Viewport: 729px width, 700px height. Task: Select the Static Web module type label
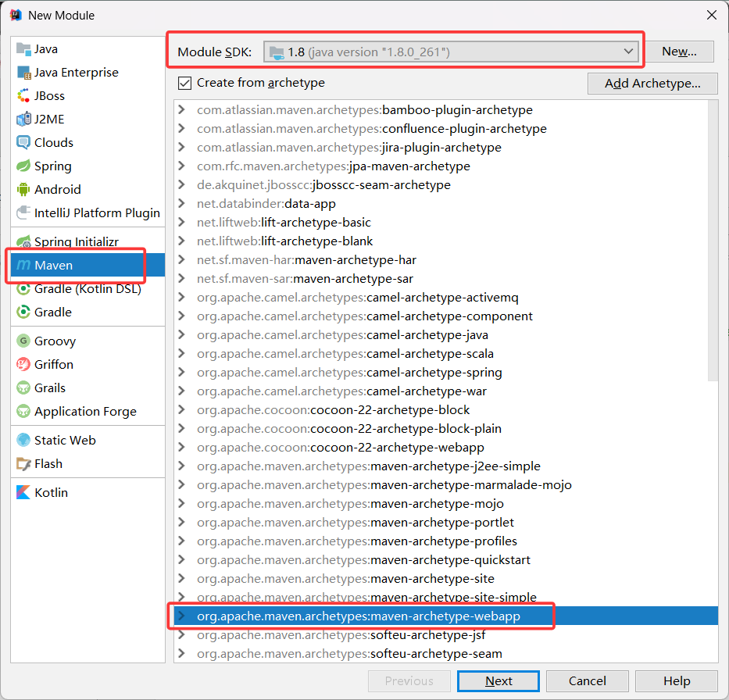(65, 440)
